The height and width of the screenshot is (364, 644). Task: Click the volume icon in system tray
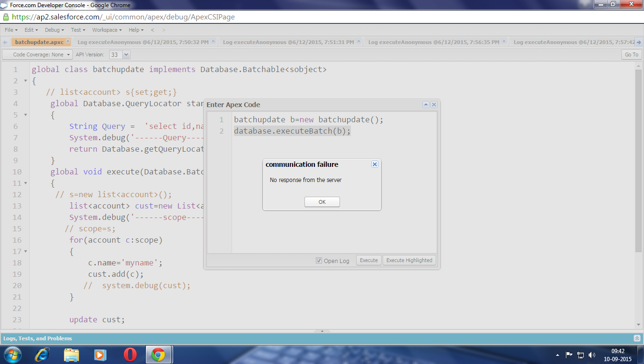592,355
